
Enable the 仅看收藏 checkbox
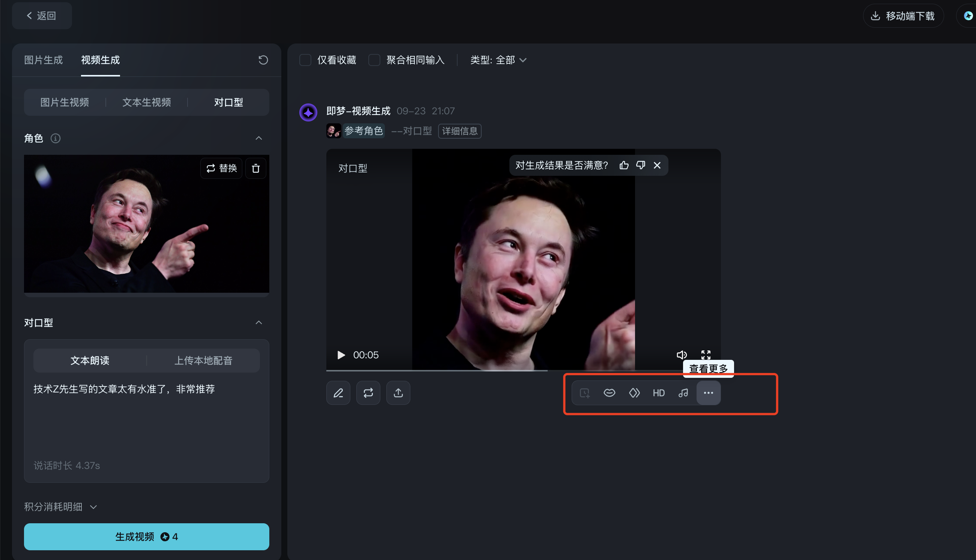pos(305,60)
